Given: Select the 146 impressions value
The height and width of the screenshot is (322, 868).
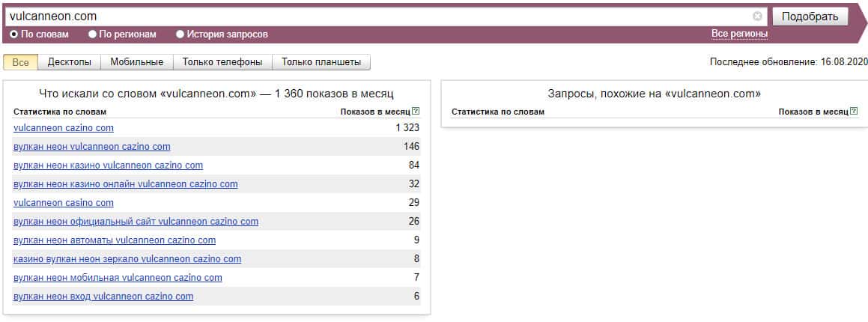Looking at the screenshot, I should click(412, 147).
